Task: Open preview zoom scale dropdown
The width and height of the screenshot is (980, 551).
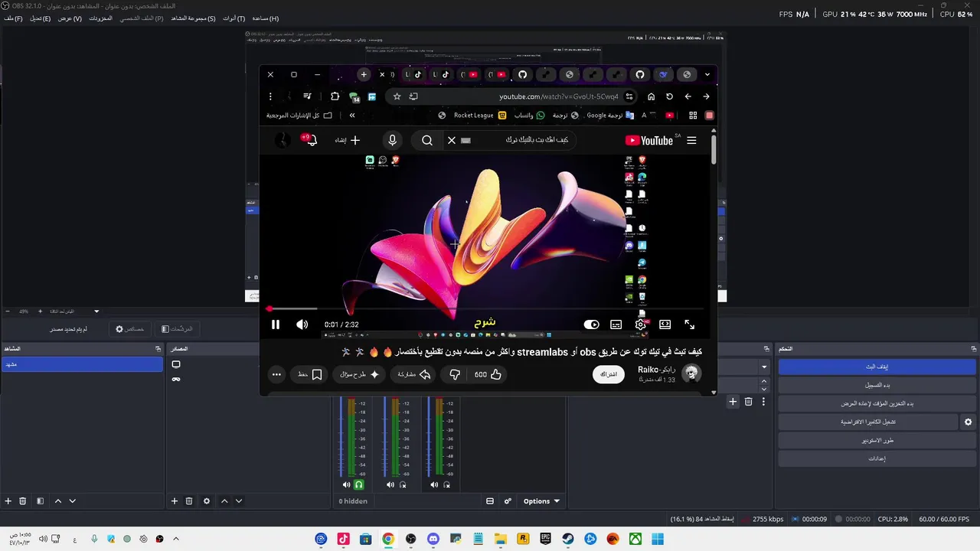Action: tap(96, 311)
